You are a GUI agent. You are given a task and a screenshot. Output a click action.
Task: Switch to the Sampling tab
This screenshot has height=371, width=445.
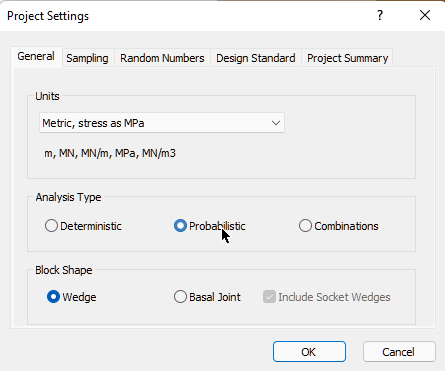tap(87, 58)
